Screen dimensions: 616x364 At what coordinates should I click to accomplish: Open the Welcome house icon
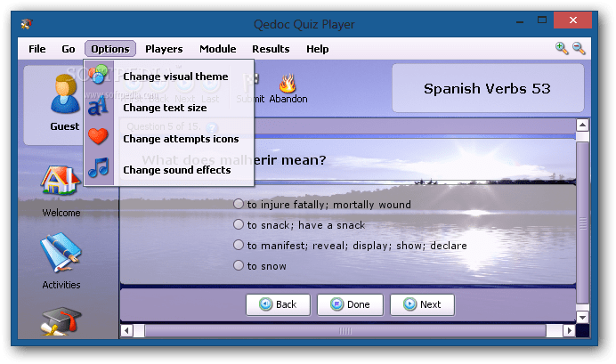pos(61,181)
